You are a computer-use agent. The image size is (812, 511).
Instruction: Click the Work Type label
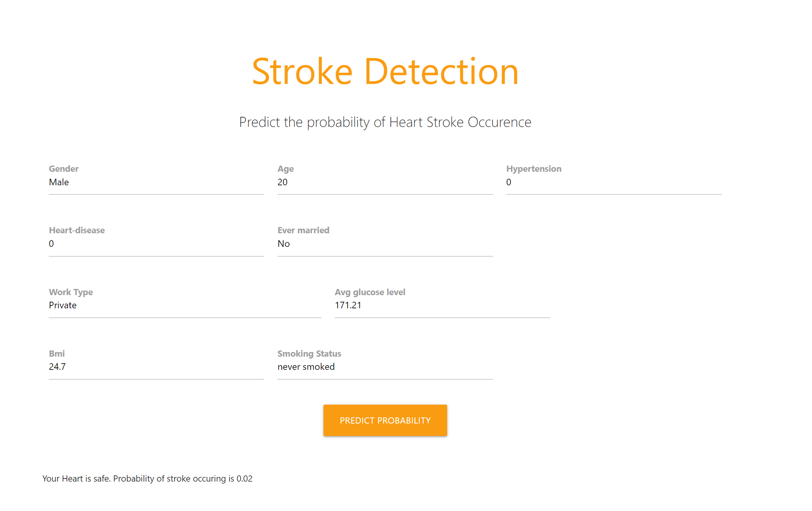point(71,292)
